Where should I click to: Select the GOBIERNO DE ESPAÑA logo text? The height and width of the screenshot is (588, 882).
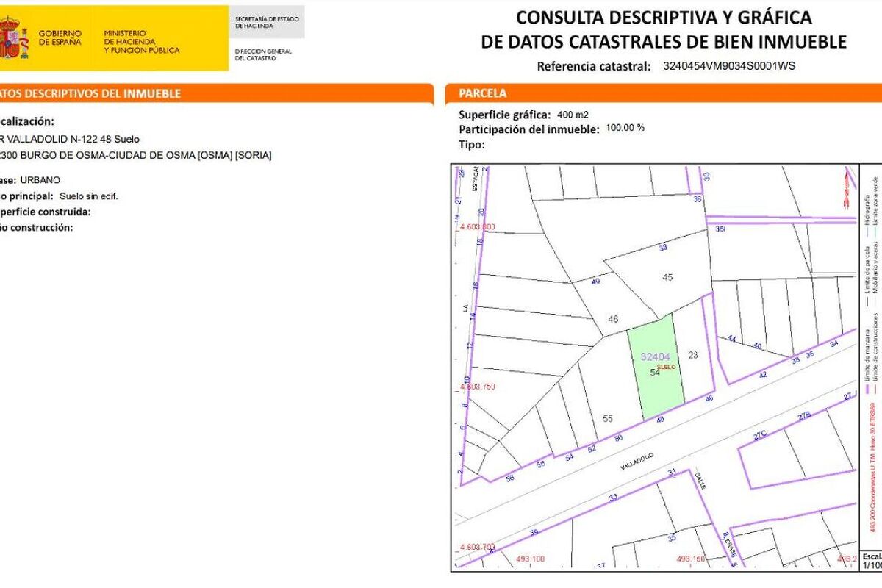(x=60, y=37)
